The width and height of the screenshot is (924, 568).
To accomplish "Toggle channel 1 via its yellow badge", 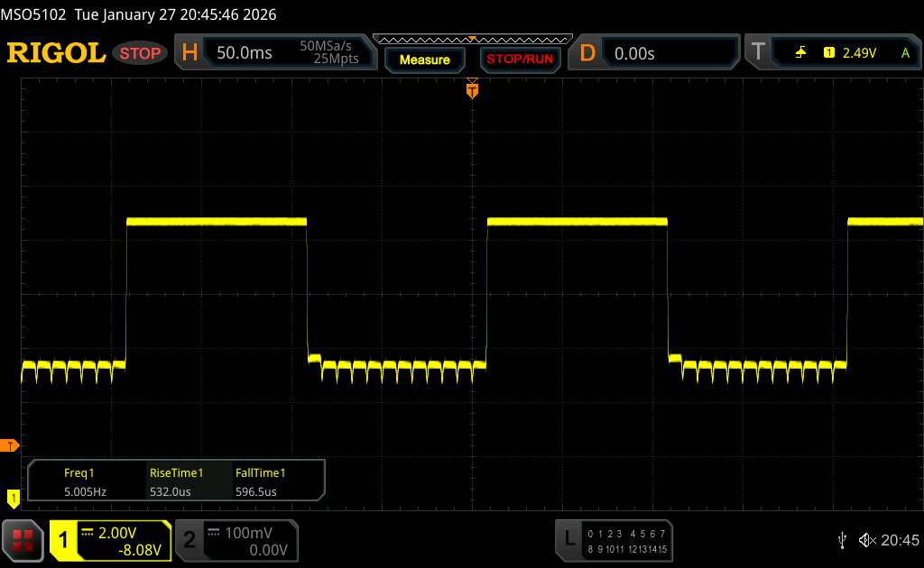I will click(x=64, y=539).
